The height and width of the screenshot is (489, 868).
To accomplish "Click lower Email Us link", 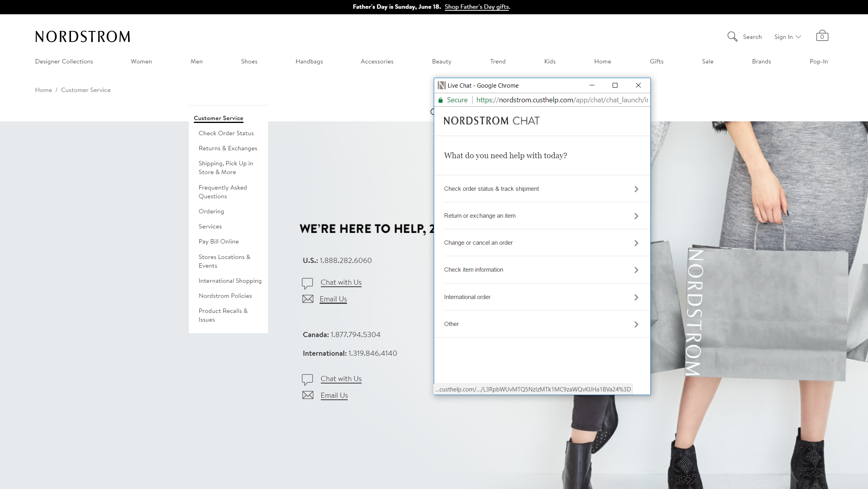I will pyautogui.click(x=334, y=395).
